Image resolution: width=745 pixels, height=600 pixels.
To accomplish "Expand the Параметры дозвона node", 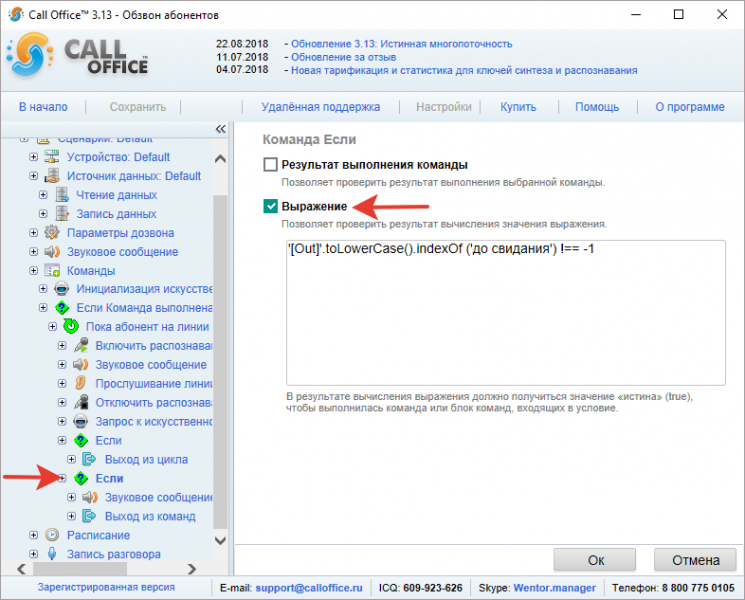I will click(33, 233).
